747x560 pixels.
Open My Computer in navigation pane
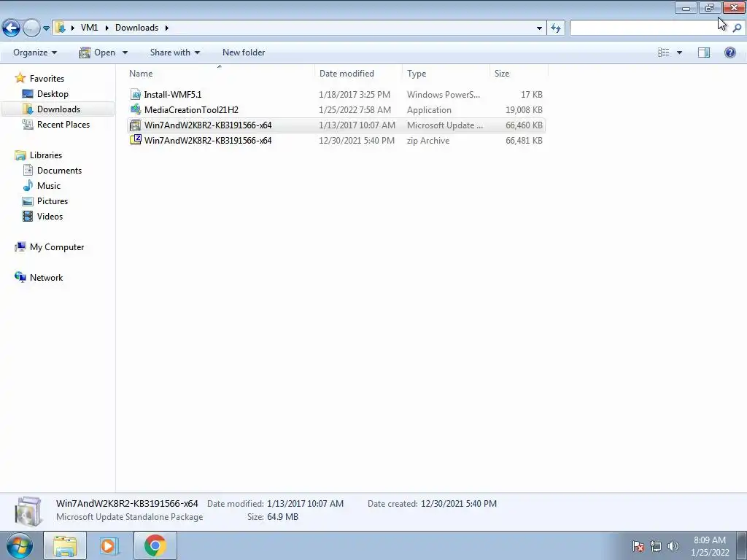[57, 246]
